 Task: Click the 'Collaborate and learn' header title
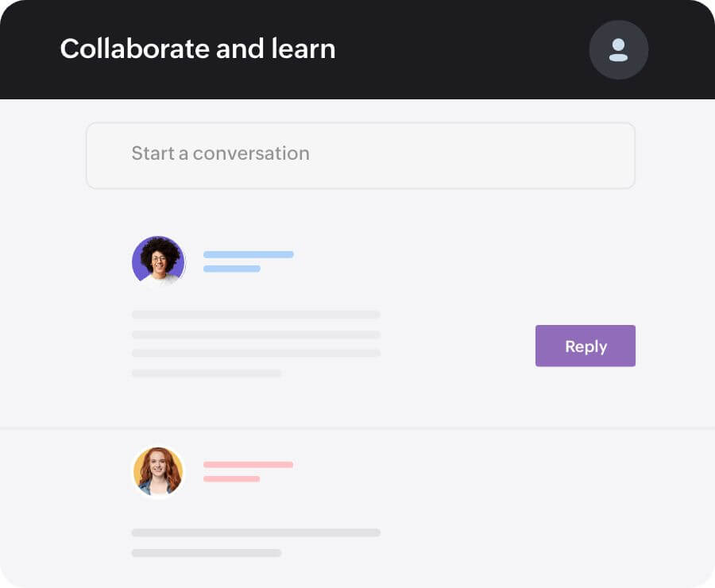point(198,49)
